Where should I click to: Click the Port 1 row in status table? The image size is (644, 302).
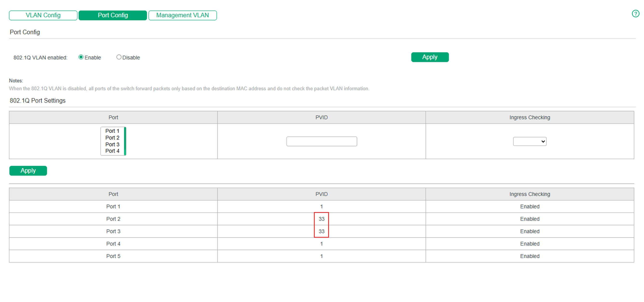pyautogui.click(x=322, y=206)
